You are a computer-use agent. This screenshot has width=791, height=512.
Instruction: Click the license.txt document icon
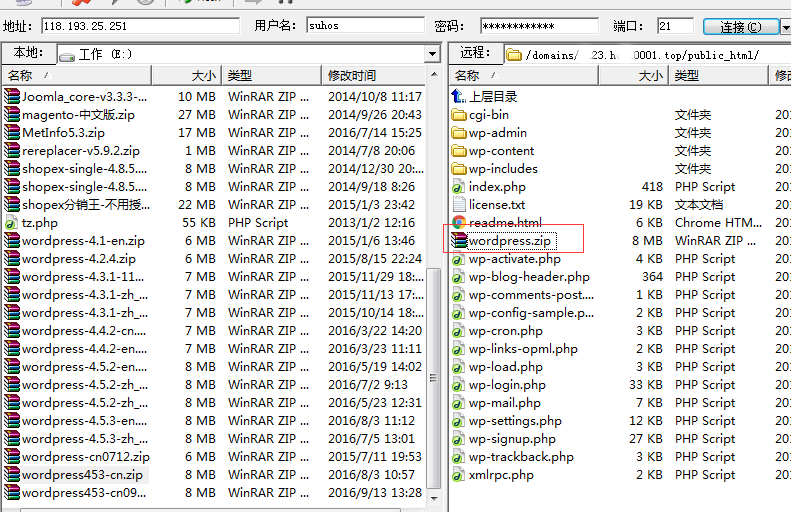pos(459,205)
